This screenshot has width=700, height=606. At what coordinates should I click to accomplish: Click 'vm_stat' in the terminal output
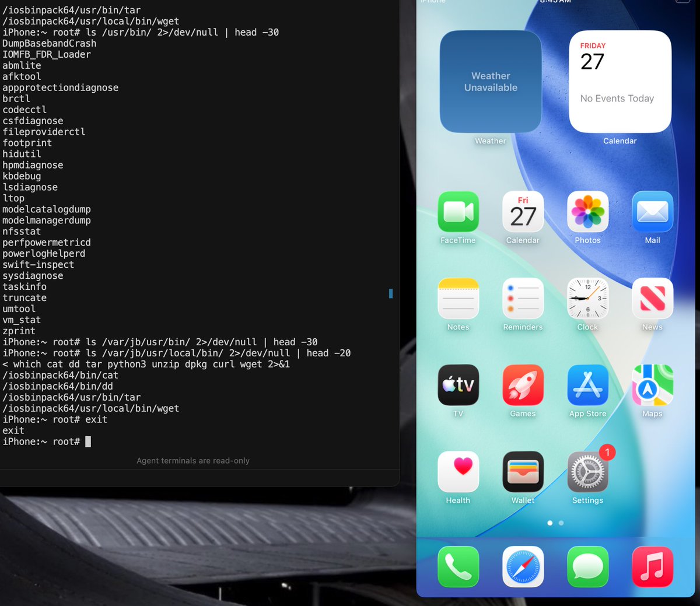tap(22, 320)
